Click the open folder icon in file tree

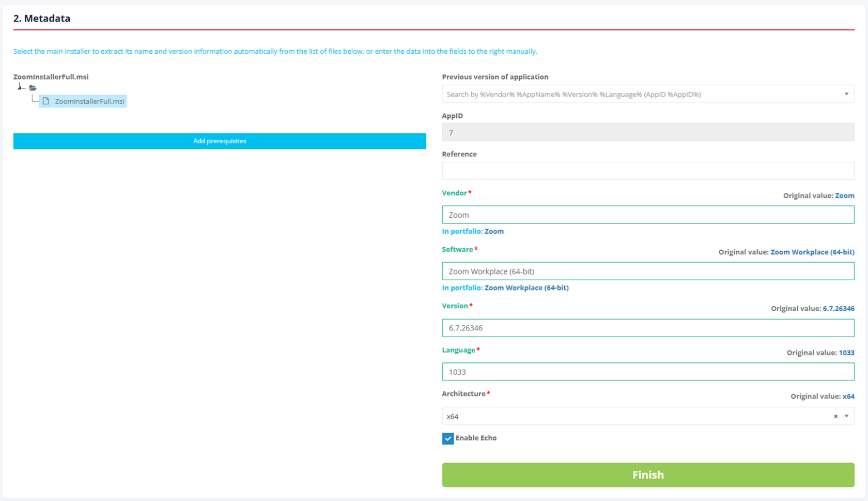[x=33, y=88]
